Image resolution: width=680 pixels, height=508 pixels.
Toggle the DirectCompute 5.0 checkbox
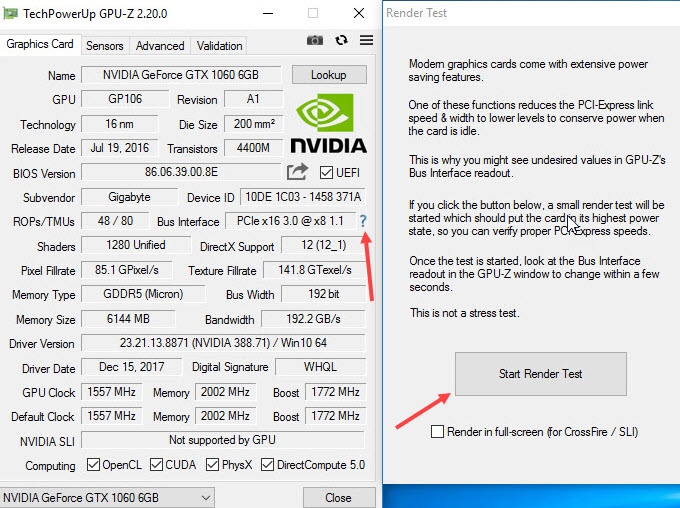[x=268, y=465]
